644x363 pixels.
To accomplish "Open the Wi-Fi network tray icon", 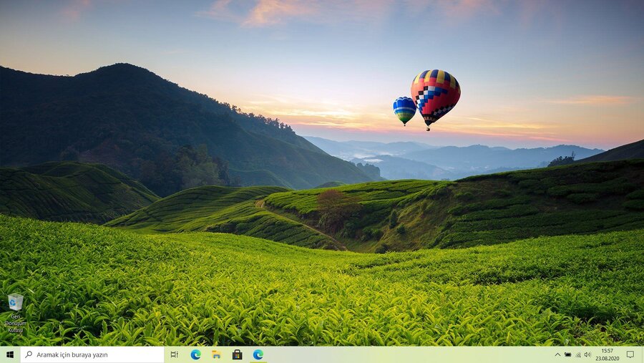I will click(578, 354).
